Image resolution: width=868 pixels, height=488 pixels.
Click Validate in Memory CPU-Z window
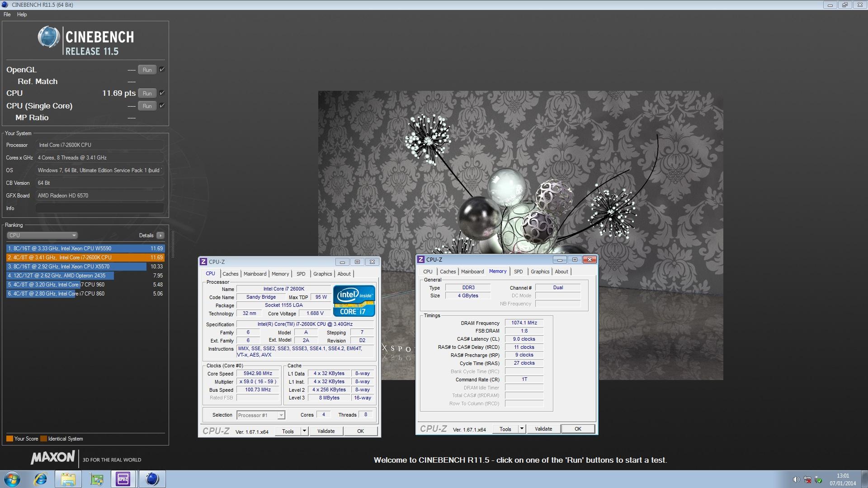(543, 429)
